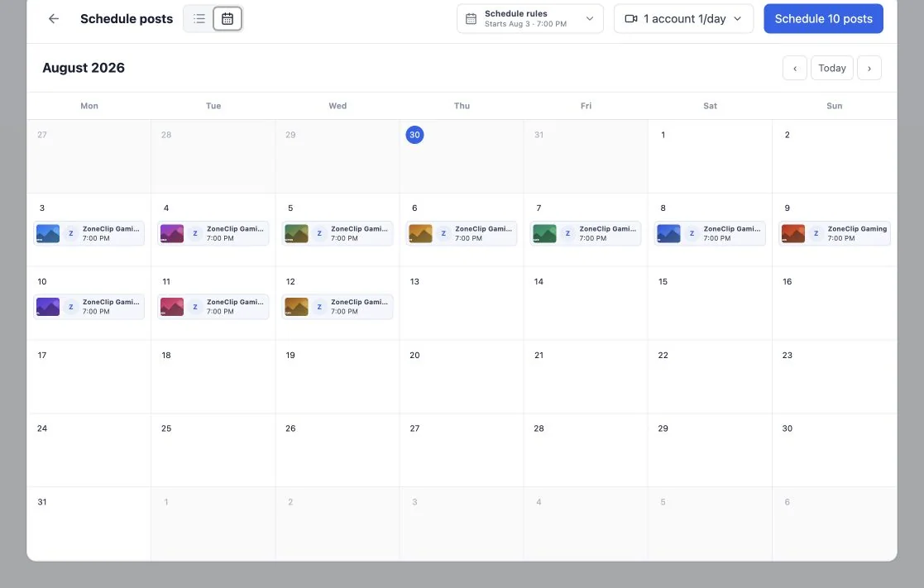924x588 pixels.
Task: Click Schedule 10 posts button
Action: [823, 19]
